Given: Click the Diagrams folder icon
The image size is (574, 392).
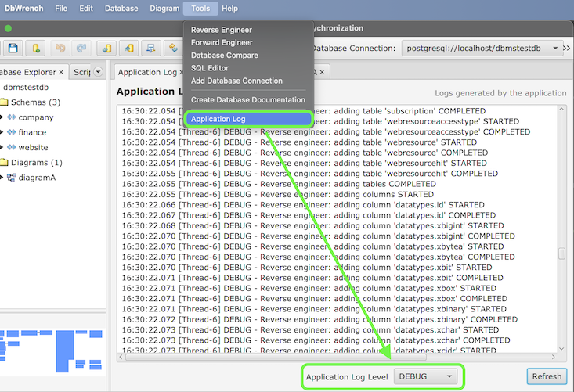Looking at the screenshot, I should 4,162.
